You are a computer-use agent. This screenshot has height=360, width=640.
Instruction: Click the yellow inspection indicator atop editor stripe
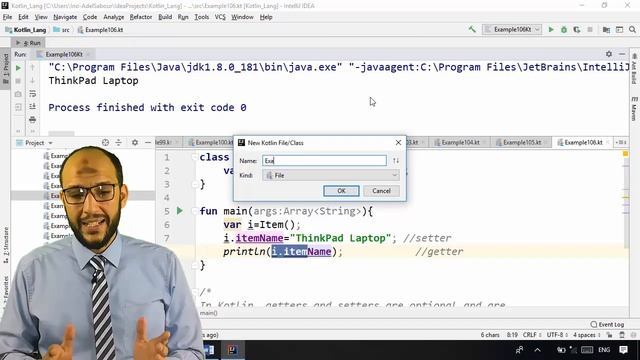click(x=625, y=153)
